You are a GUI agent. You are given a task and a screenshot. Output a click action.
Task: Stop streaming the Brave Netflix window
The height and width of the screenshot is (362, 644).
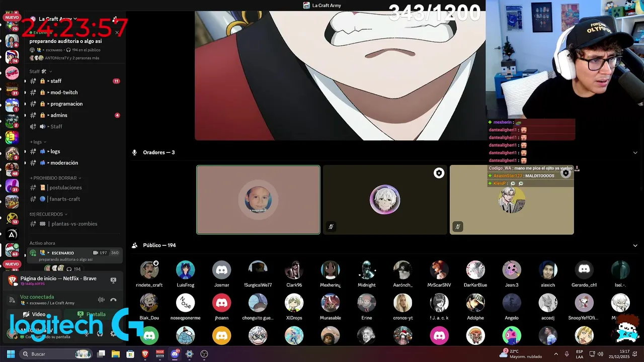[113, 280]
